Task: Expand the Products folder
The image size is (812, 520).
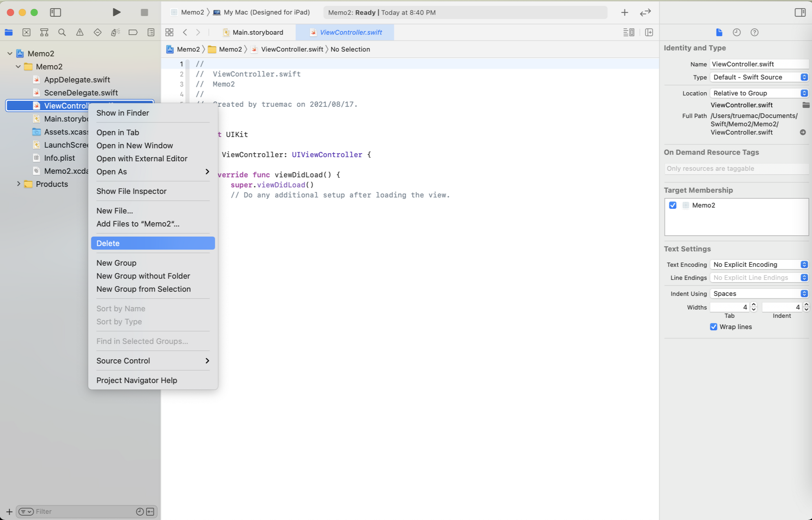Action: (18, 184)
